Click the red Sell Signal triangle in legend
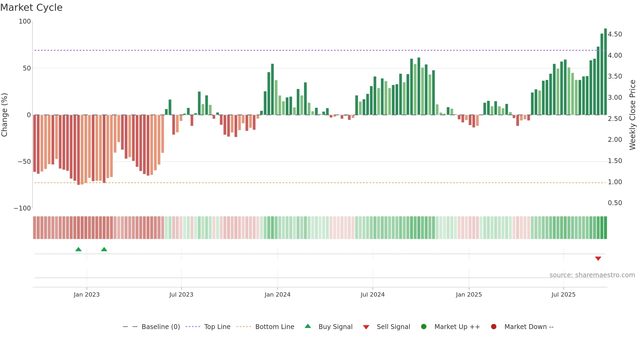 click(366, 327)
